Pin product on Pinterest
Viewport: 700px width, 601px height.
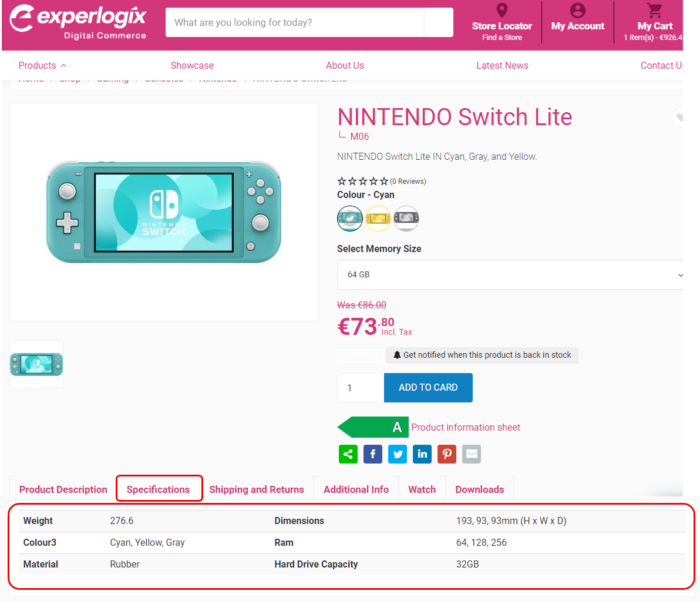pyautogui.click(x=447, y=454)
